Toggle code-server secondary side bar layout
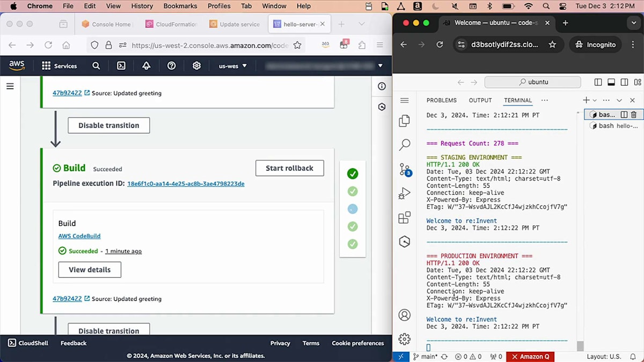The height and width of the screenshot is (362, 644). click(x=624, y=82)
